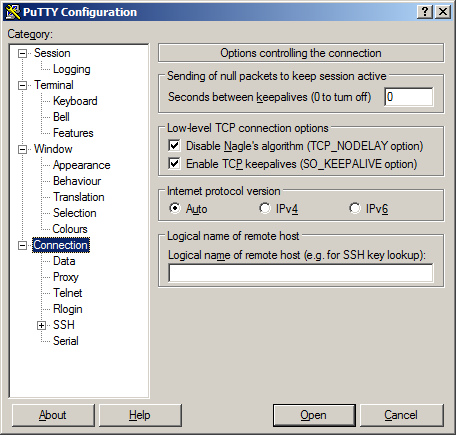This screenshot has width=456, height=435.
Task: Click the Open button
Action: tap(314, 415)
